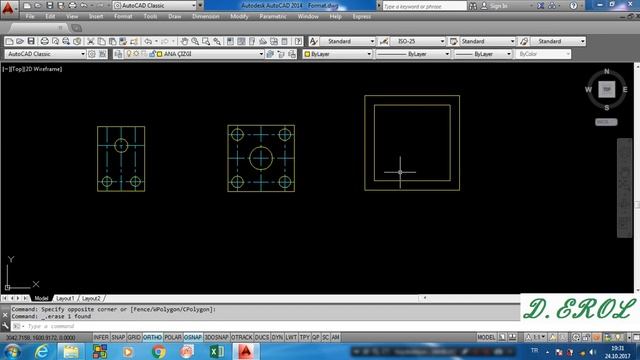Screen dimensions: 640x360
Task: Open the Format menu
Action: (x=123, y=17)
